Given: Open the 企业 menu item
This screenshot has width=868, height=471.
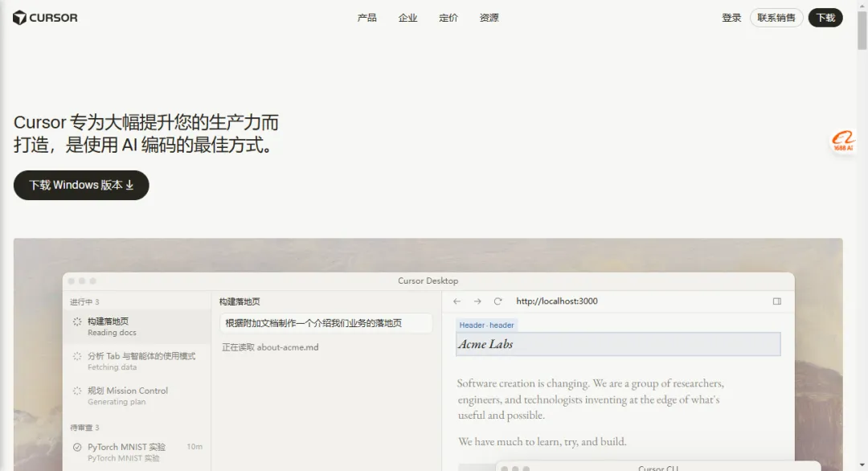Looking at the screenshot, I should click(408, 18).
